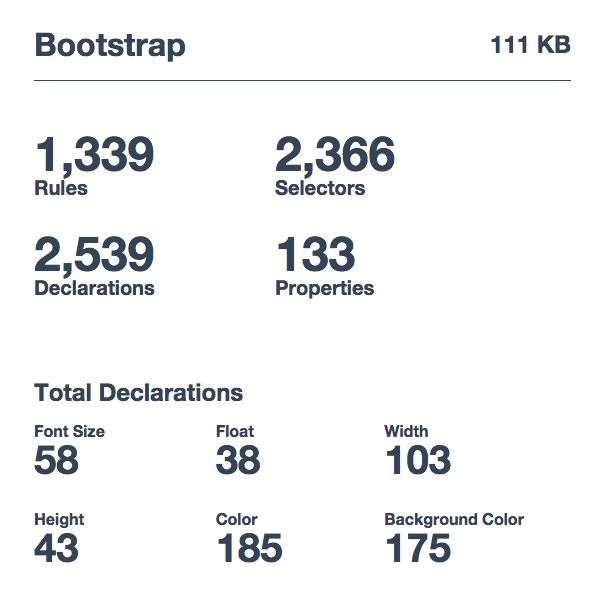600x600 pixels.
Task: Select the 2,539 declarations count
Action: 94,256
